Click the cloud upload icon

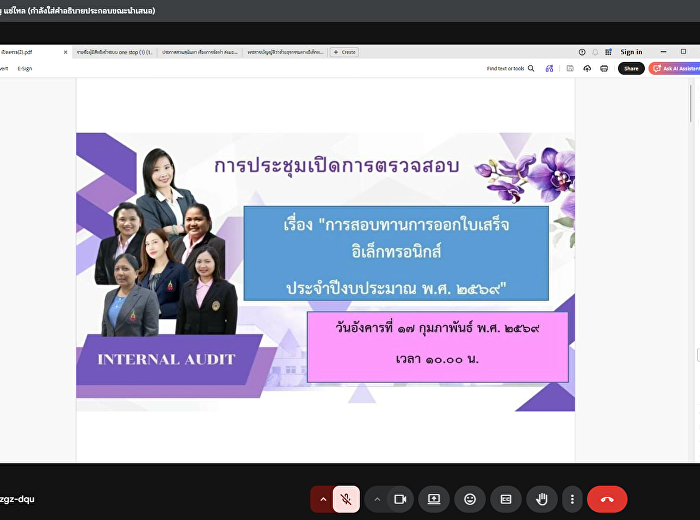point(587,68)
